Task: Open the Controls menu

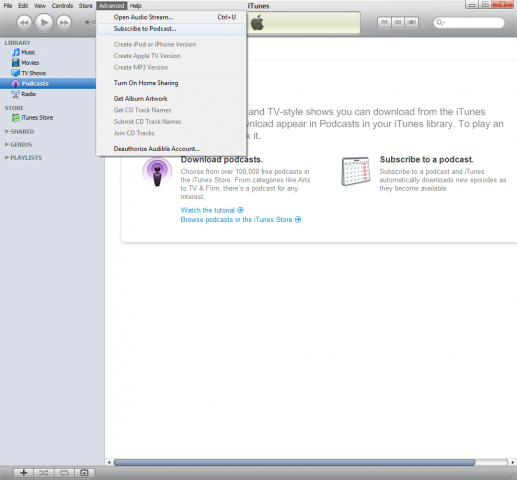Action: click(62, 6)
